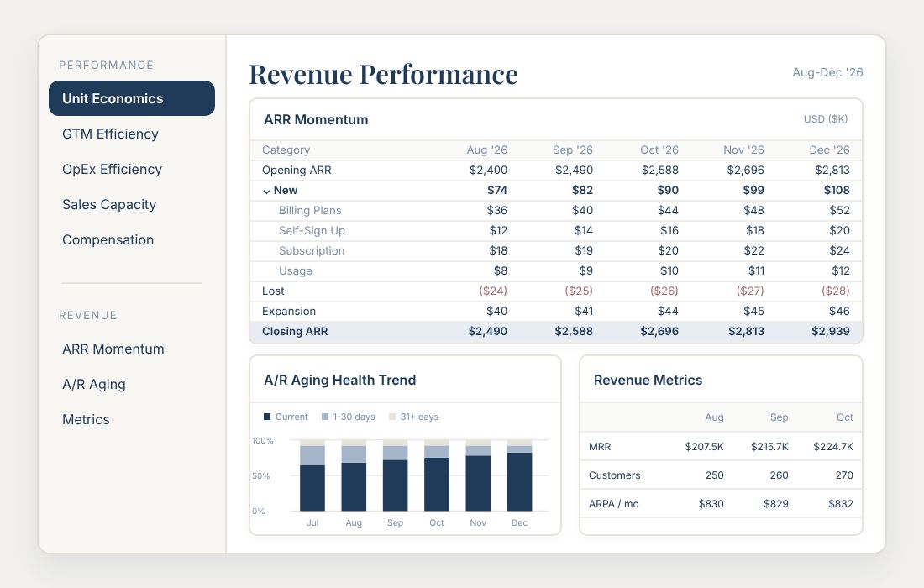Click New total value $108
This screenshot has width=924, height=588.
pos(837,191)
